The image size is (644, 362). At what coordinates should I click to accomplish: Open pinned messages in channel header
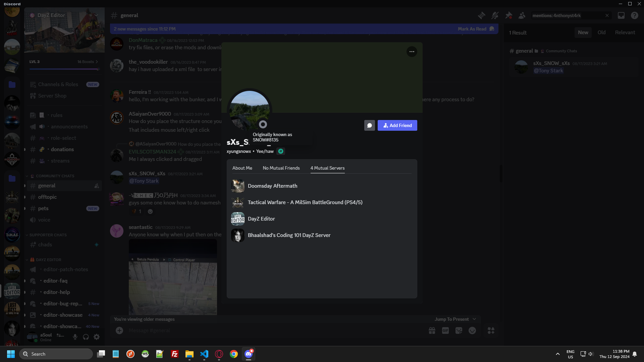click(508, 15)
